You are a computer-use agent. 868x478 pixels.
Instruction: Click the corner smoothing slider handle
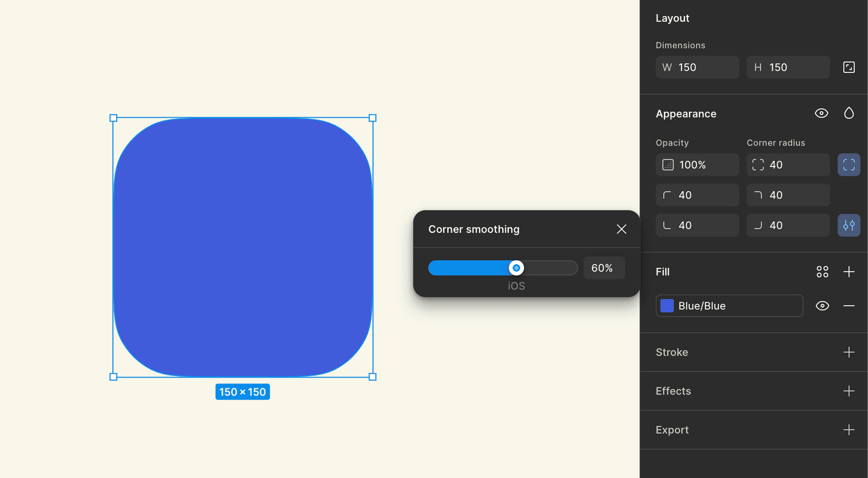pos(516,268)
